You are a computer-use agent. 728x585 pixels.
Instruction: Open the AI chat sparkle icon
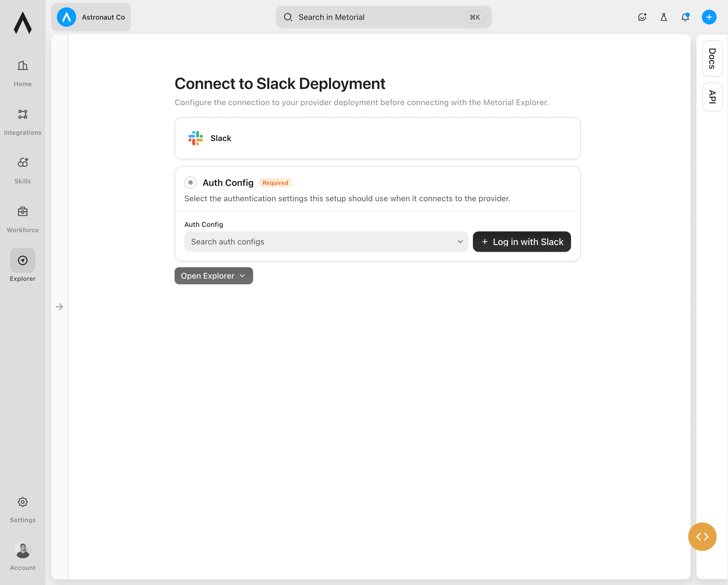(x=642, y=17)
